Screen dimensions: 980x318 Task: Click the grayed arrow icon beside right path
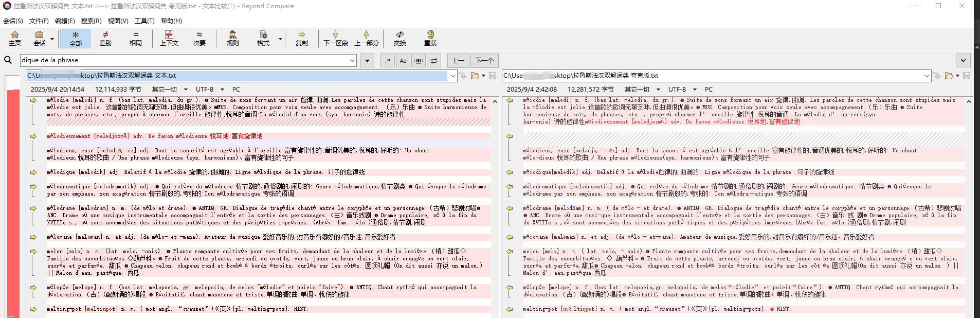point(937,76)
